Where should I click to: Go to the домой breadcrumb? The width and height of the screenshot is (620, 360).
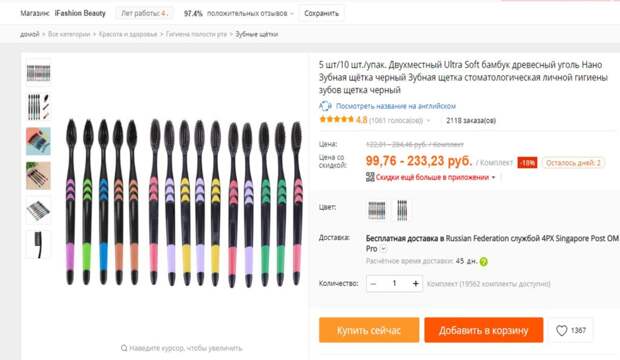click(30, 34)
